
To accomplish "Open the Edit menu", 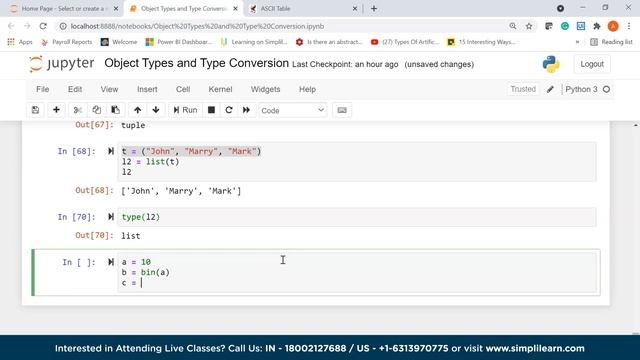I will coord(75,89).
